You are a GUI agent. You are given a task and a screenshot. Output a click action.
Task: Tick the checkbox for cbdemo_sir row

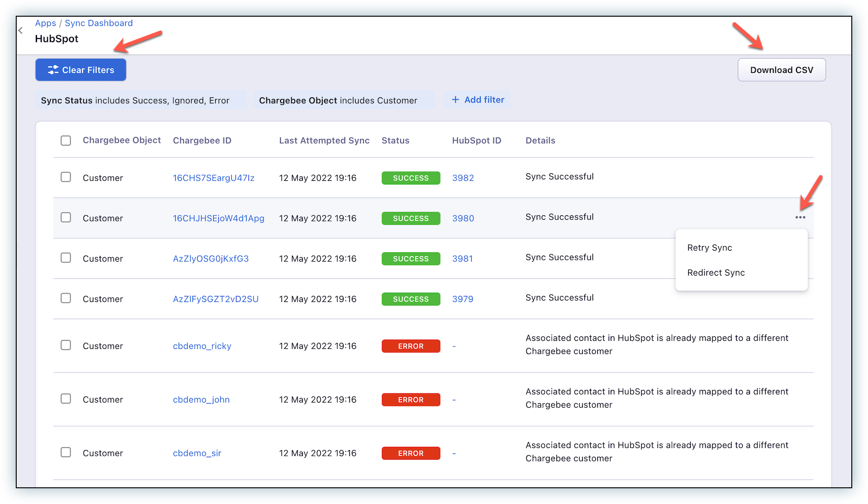[66, 453]
